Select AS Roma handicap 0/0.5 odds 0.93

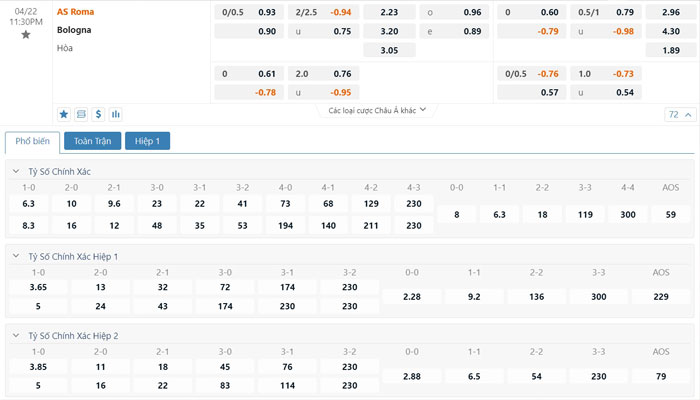pos(249,12)
